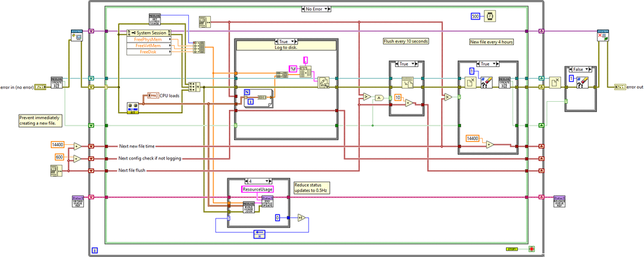The width and height of the screenshot is (644, 257).
Task: Select the ResourceUsage string constant
Action: [257, 189]
